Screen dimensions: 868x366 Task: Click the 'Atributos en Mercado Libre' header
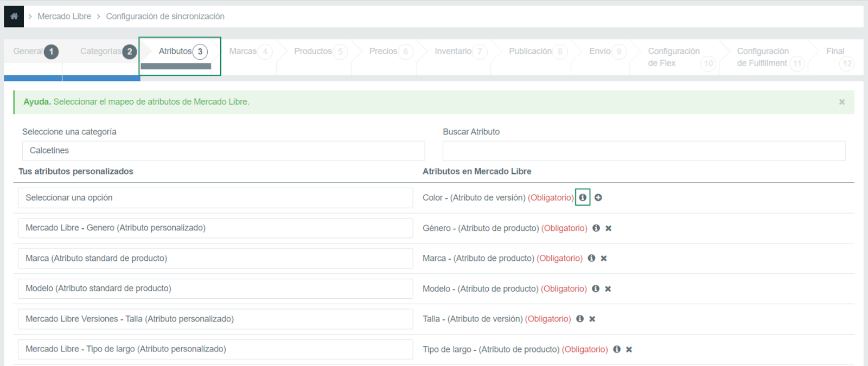click(x=477, y=171)
